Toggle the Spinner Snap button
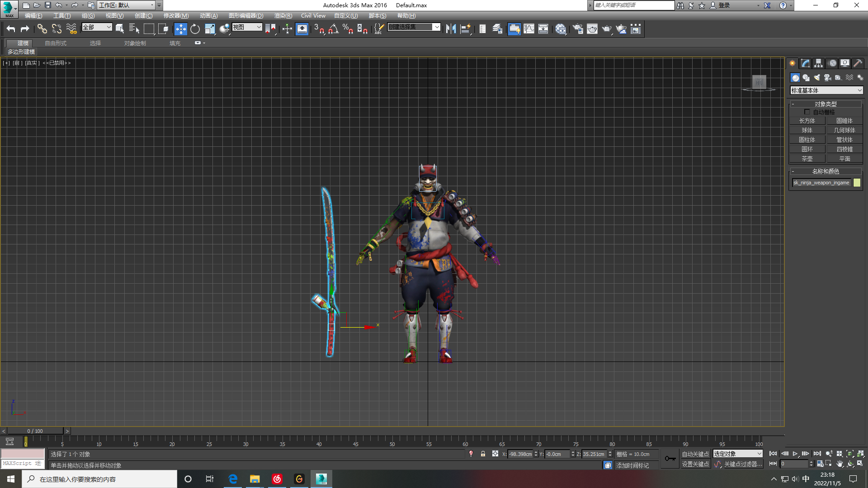 point(363,29)
